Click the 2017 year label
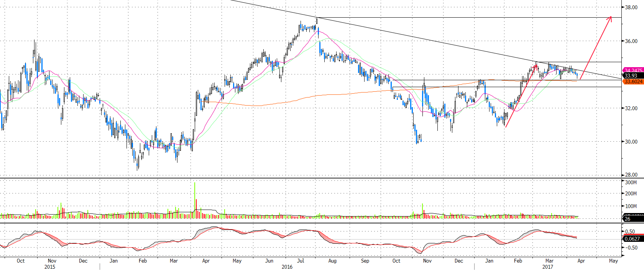The image size is (644, 271). tap(548, 267)
